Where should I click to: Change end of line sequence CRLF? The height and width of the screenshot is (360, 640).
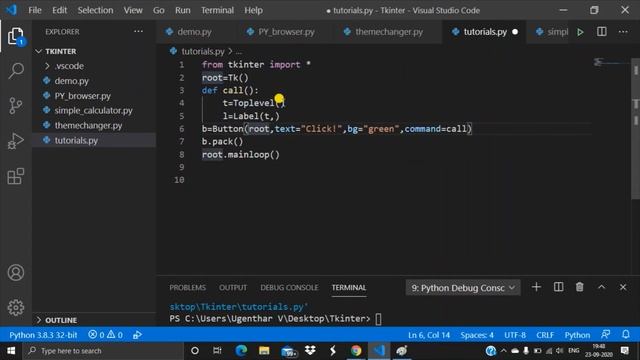click(545, 335)
